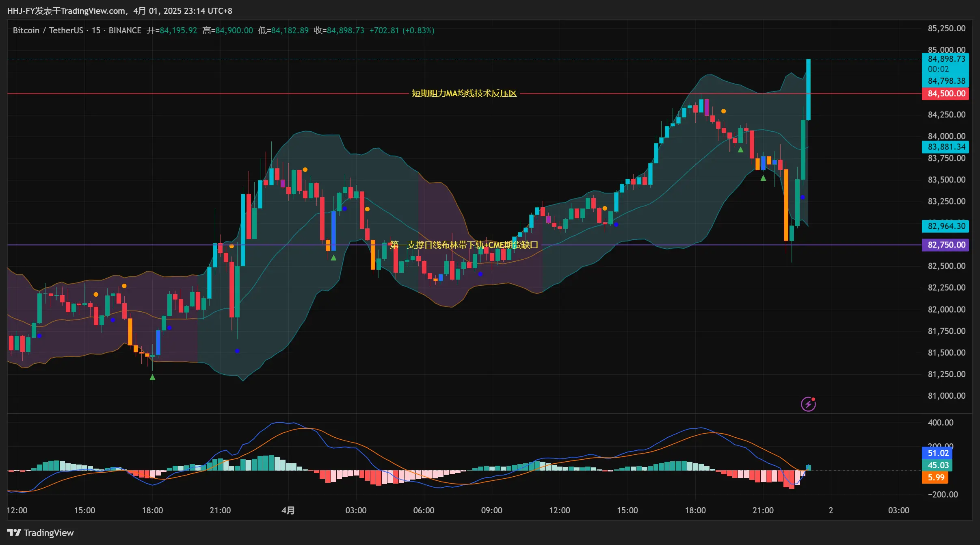Click the tall cyan last candle at the chart's right edge
Image resolution: width=980 pixels, height=545 pixels.
click(808, 89)
